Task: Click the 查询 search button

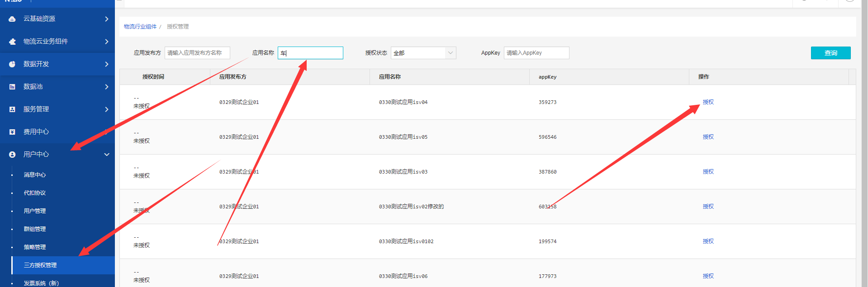Action: tap(830, 53)
